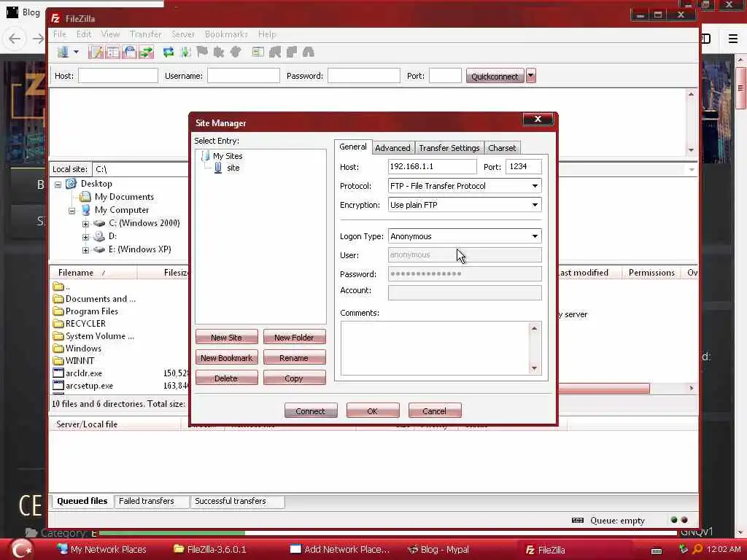Toggle the message log toolbar icon
The height and width of the screenshot is (560, 747).
[x=96, y=52]
